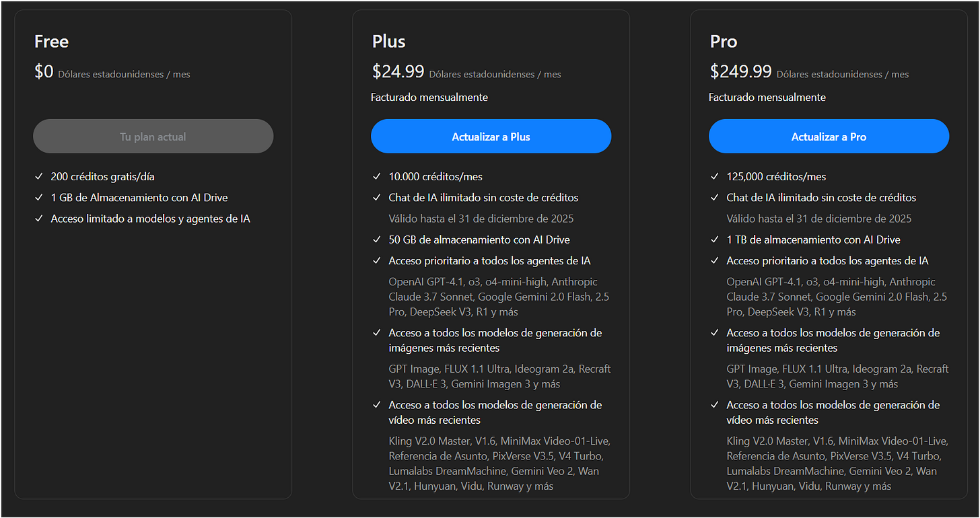Click checkmark next to 1 GB de Almacenamiento
The width and height of the screenshot is (980, 518).
(38, 198)
